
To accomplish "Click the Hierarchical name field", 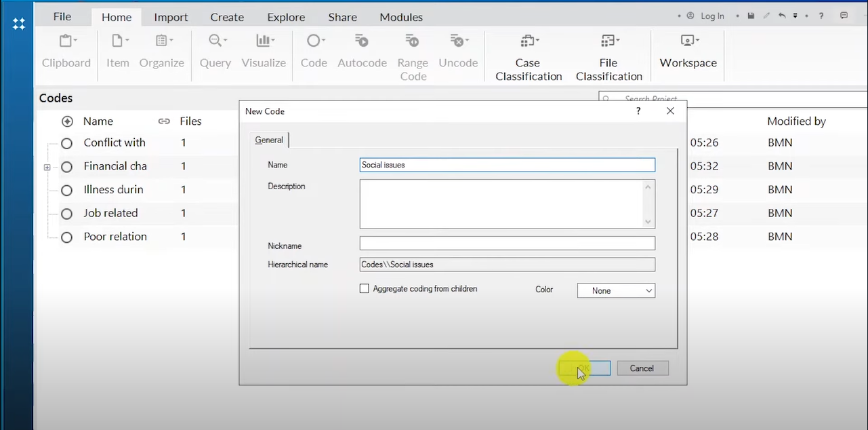I will click(x=508, y=265).
